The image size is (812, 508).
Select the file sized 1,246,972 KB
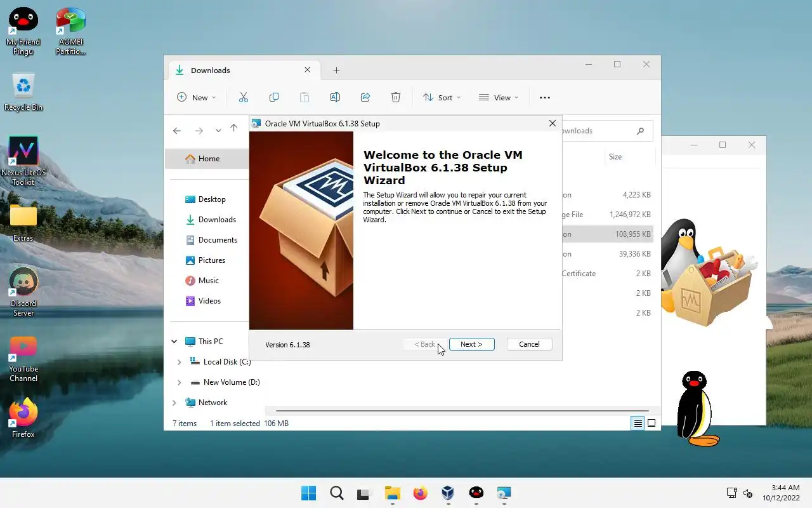coord(606,215)
